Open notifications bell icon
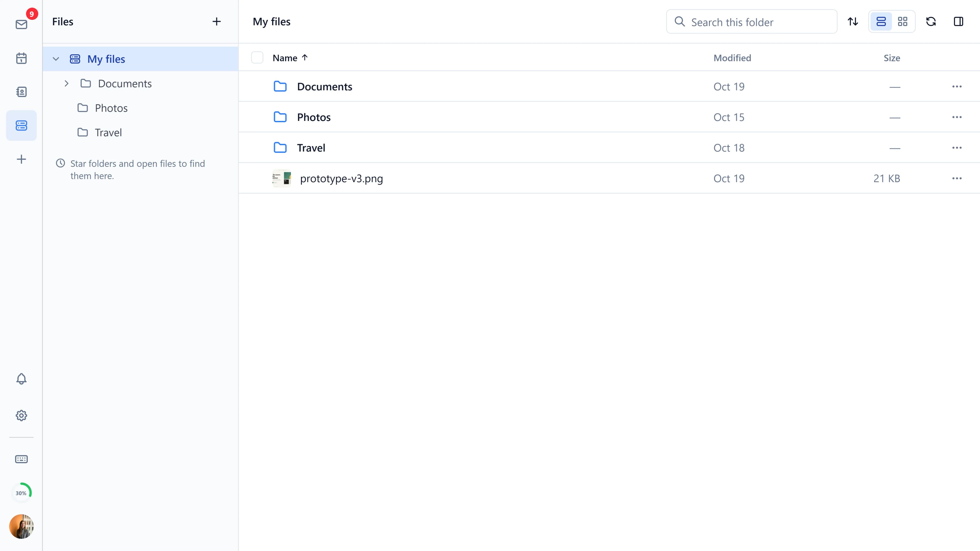 coord(21,379)
